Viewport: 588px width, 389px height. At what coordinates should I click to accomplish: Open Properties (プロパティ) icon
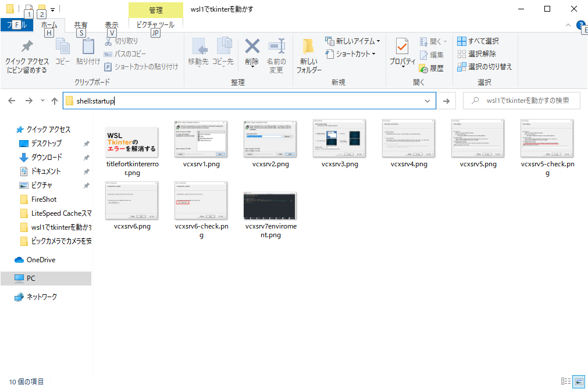point(402,47)
